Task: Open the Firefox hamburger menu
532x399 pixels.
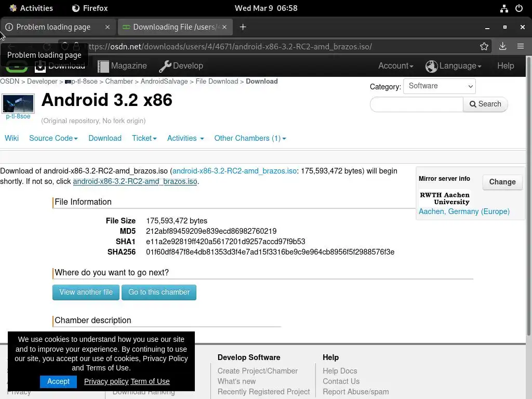Action: [521, 46]
